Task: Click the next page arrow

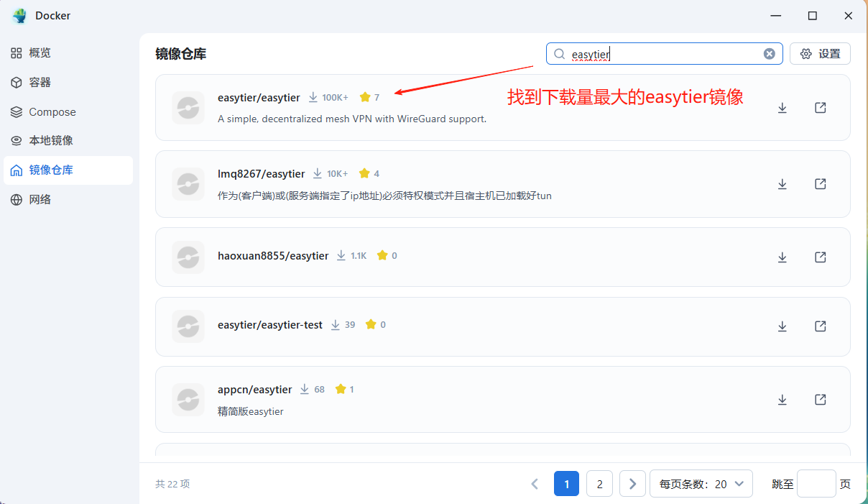Action: tap(632, 483)
